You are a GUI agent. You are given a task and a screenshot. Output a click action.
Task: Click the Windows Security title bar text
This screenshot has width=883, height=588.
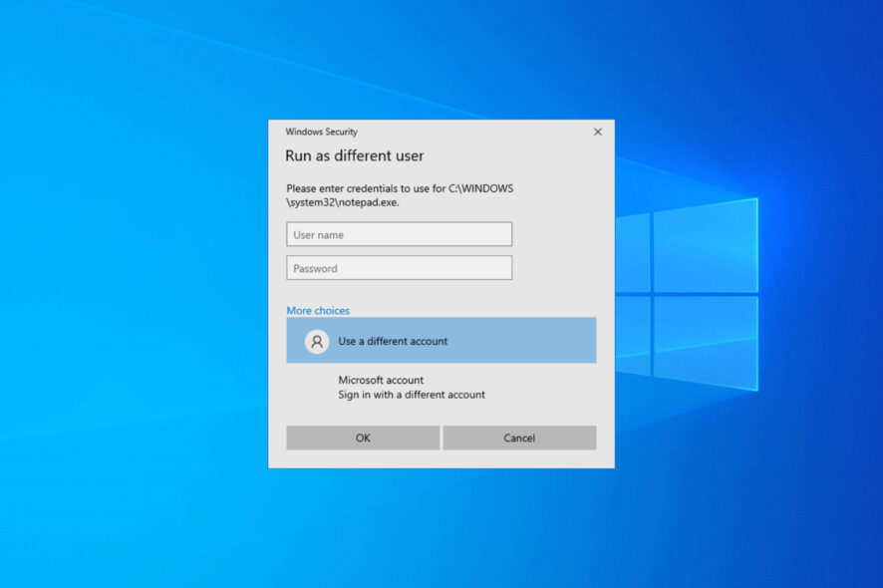321,132
